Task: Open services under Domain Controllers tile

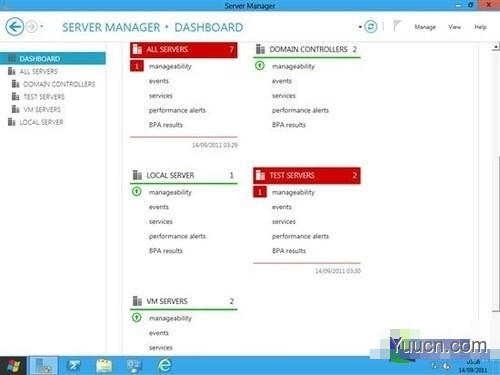Action: pyautogui.click(x=284, y=96)
